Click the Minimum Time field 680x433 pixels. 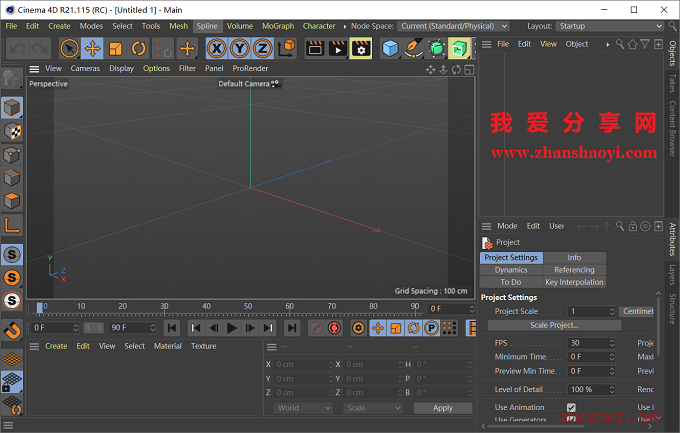[588, 357]
